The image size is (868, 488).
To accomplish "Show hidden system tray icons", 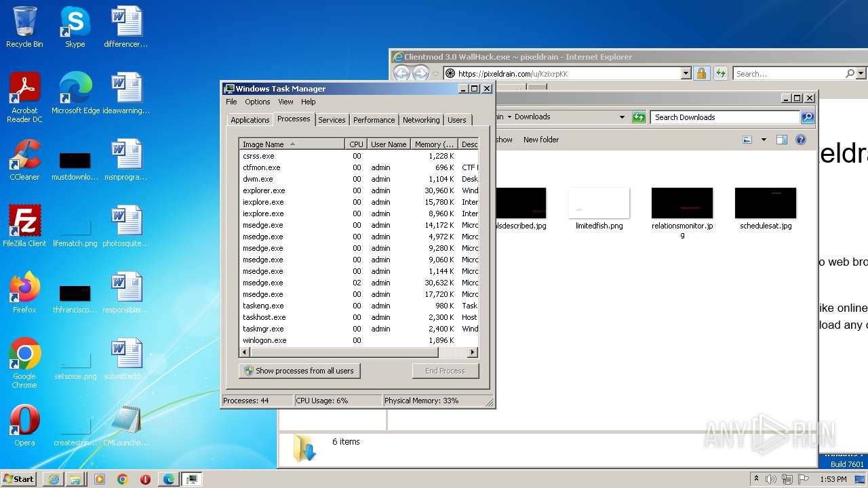I will point(757,479).
